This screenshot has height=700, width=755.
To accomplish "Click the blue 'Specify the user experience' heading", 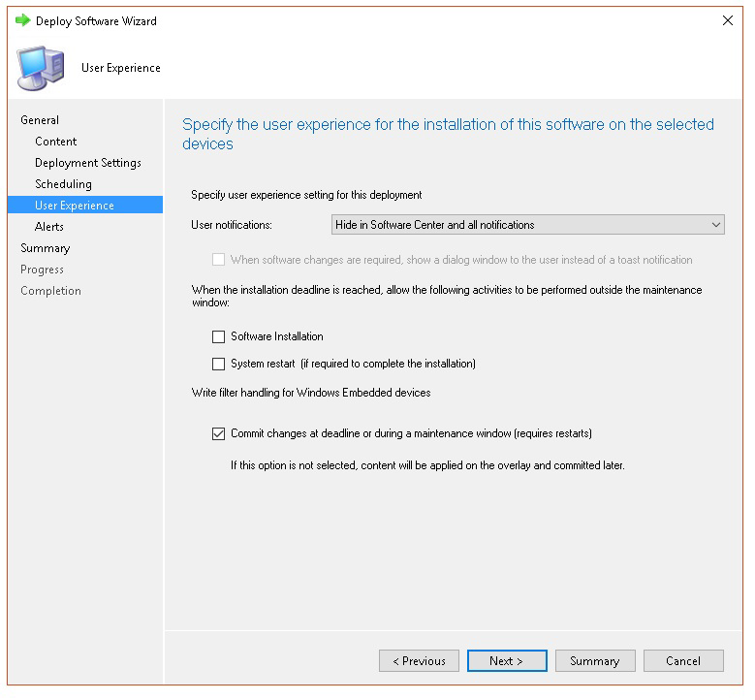I will coord(448,134).
